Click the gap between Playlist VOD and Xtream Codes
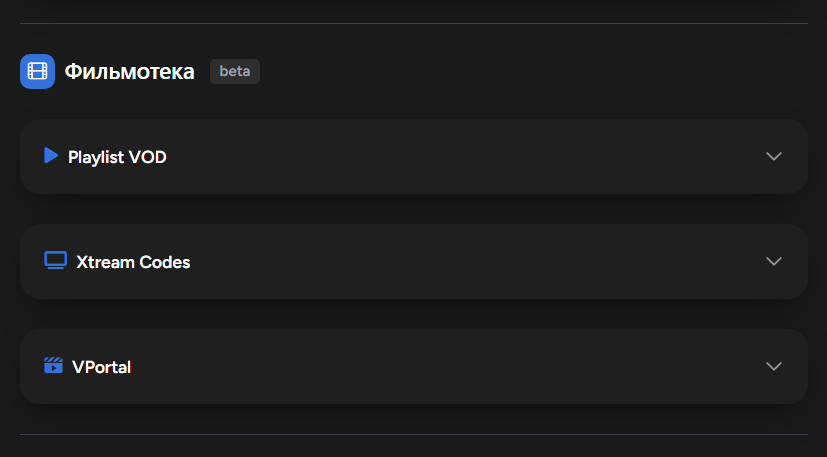Viewport: 827px width, 457px height. (x=414, y=209)
